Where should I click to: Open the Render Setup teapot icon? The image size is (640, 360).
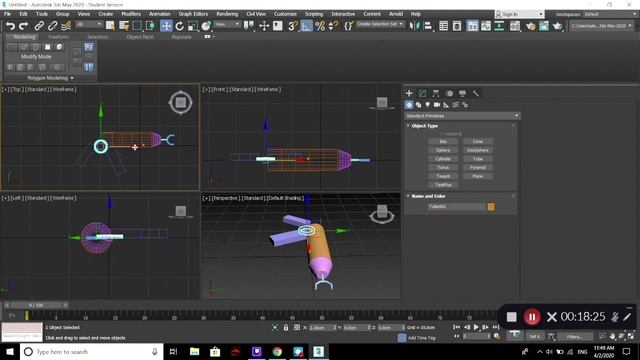click(530, 26)
